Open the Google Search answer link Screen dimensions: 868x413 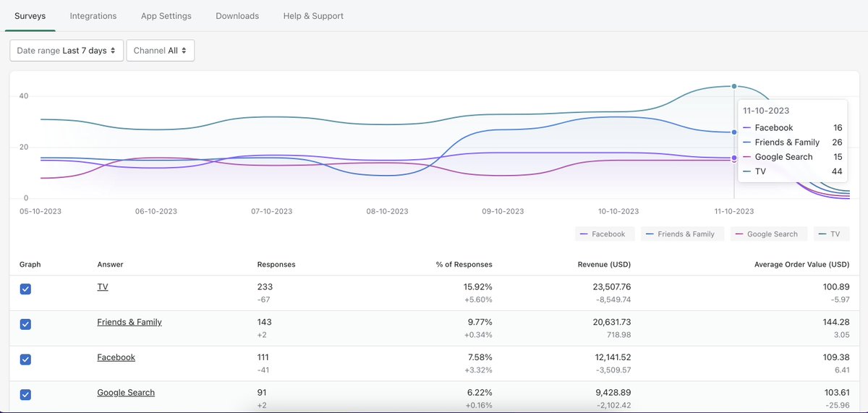point(126,392)
